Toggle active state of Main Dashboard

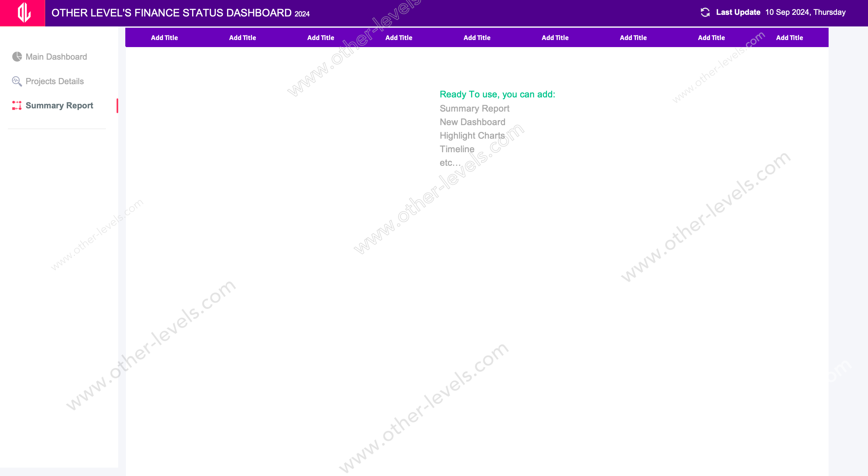56,56
